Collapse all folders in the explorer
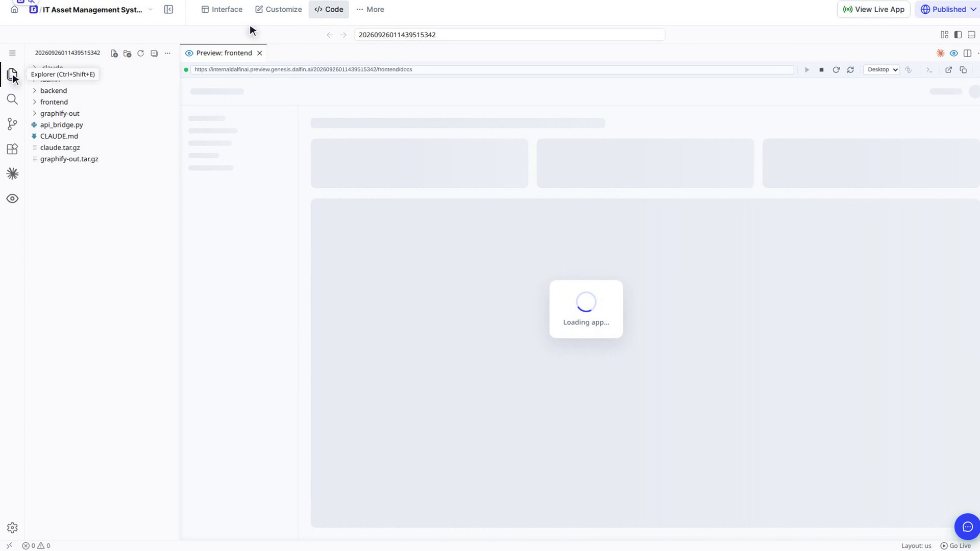 (154, 53)
